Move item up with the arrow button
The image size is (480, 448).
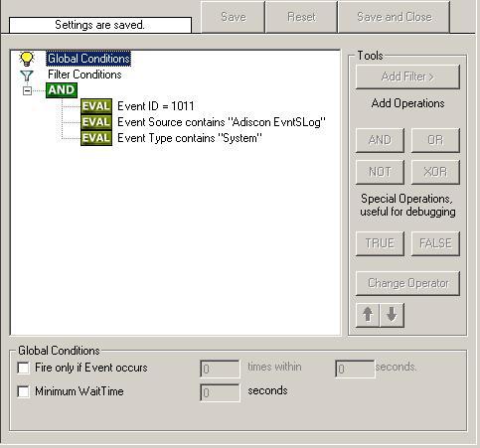[368, 315]
